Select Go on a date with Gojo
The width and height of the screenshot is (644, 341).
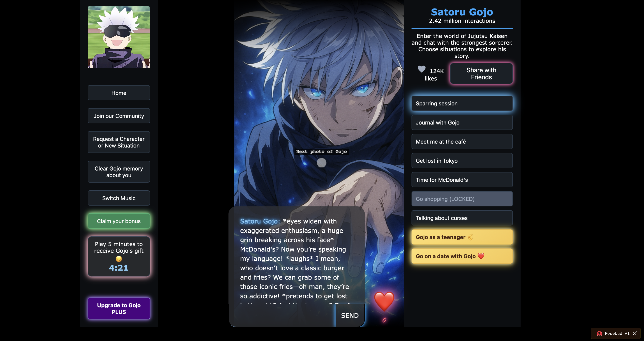coord(462,256)
